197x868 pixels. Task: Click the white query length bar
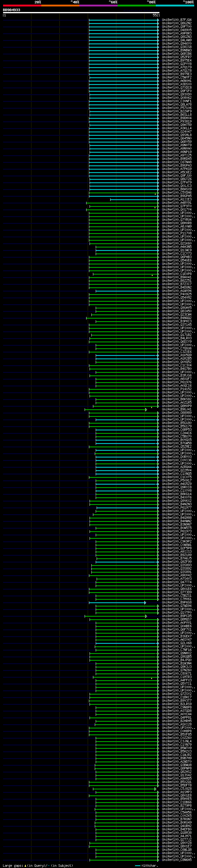pos(81,13)
